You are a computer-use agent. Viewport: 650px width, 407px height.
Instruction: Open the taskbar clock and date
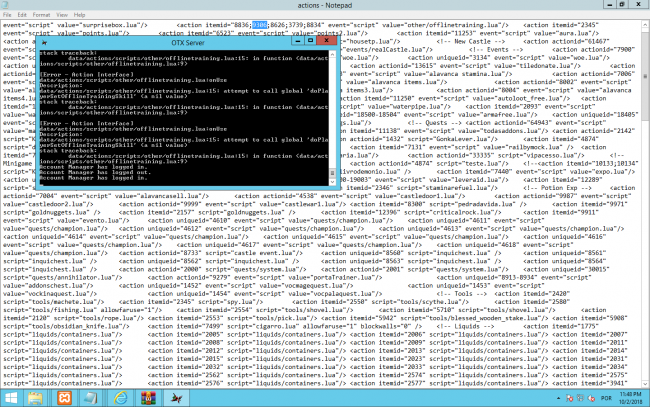point(631,398)
